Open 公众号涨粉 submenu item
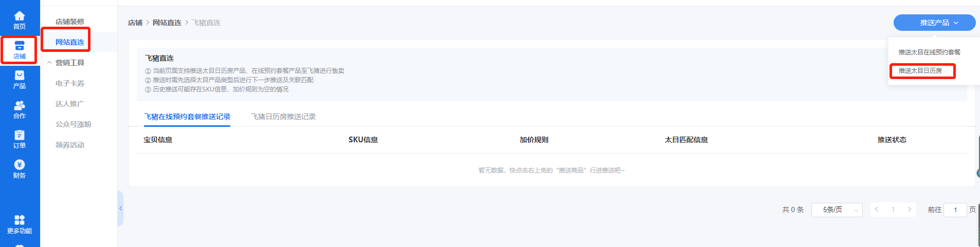This screenshot has width=980, height=247. (x=74, y=124)
